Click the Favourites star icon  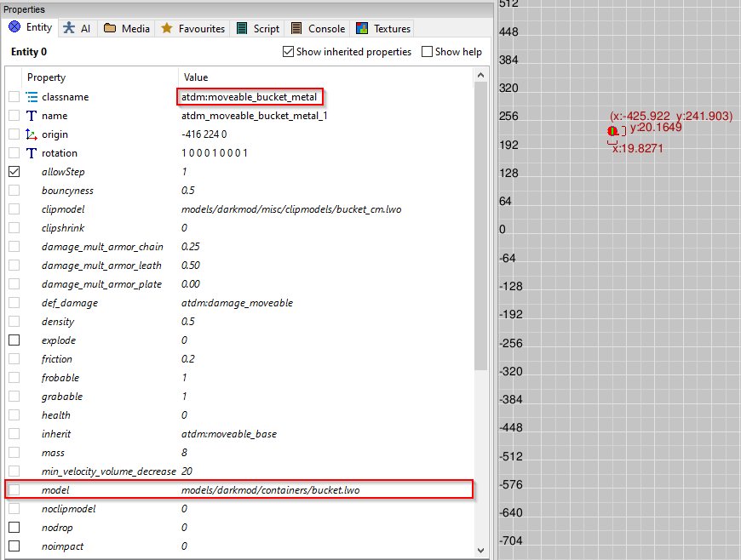167,28
